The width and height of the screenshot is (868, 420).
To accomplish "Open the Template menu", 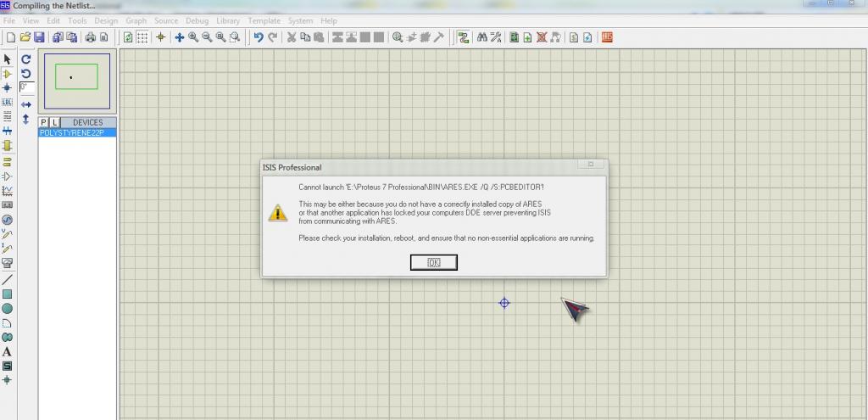I will 264,20.
